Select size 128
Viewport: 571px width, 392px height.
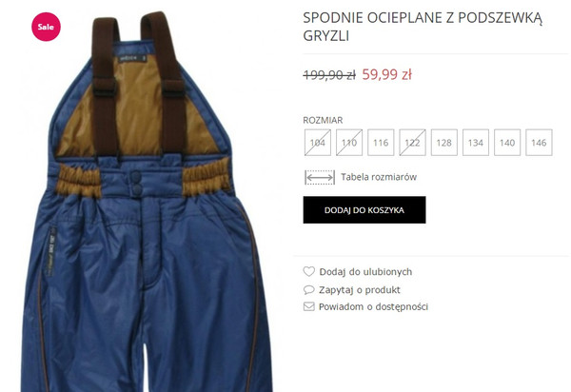[x=443, y=143]
